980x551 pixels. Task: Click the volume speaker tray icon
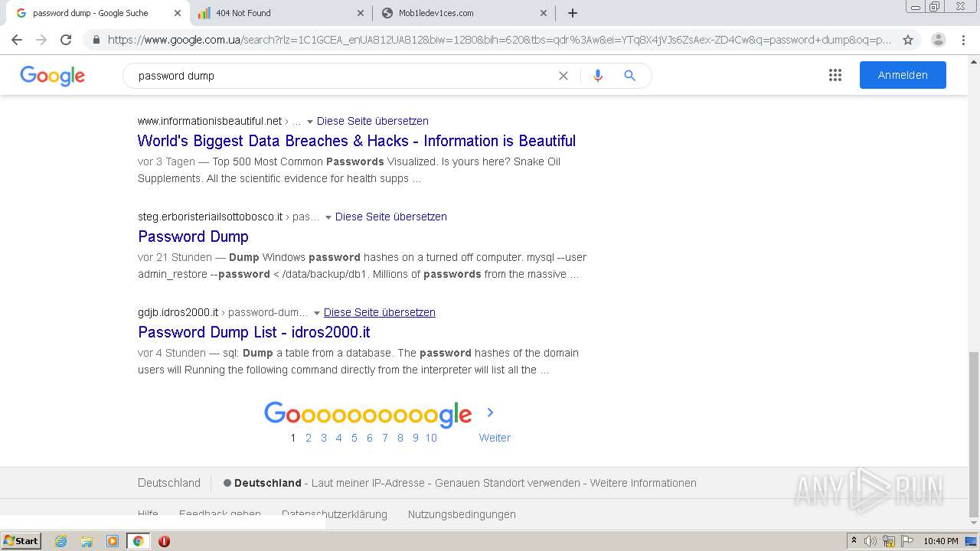[x=871, y=541]
